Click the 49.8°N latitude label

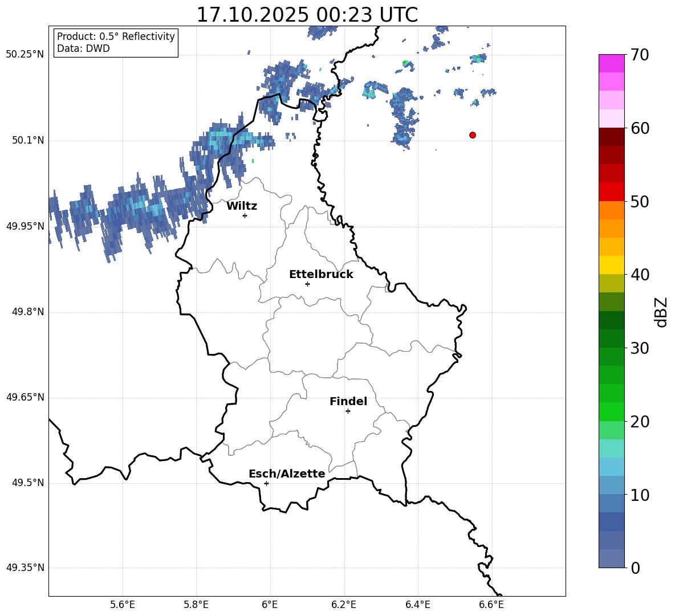click(28, 312)
